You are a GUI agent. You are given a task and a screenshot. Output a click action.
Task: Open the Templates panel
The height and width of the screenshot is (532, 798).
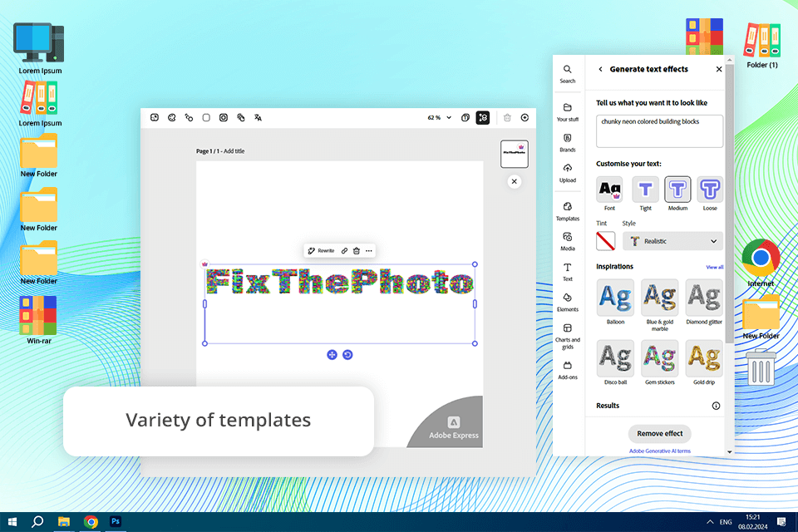(x=568, y=211)
